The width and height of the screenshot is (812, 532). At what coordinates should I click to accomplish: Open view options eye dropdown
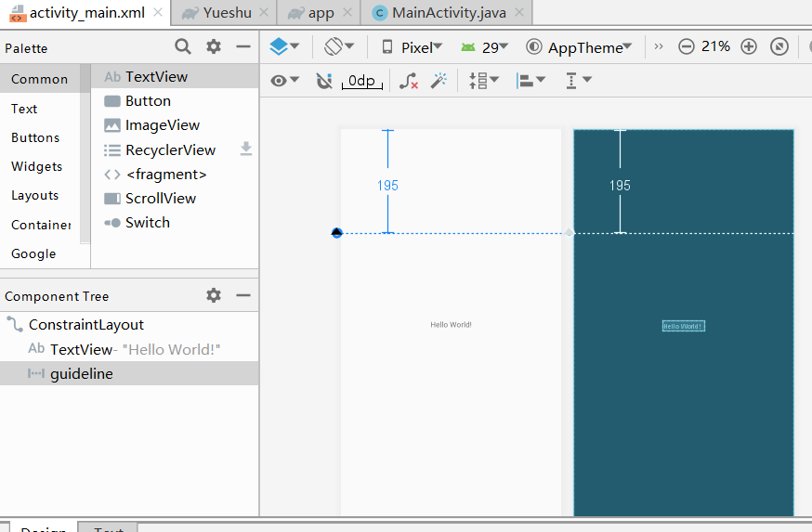[285, 80]
